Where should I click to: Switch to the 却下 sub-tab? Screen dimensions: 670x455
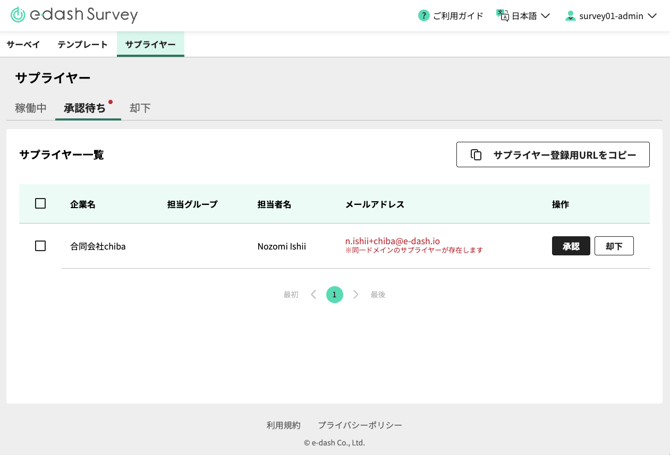pyautogui.click(x=140, y=108)
